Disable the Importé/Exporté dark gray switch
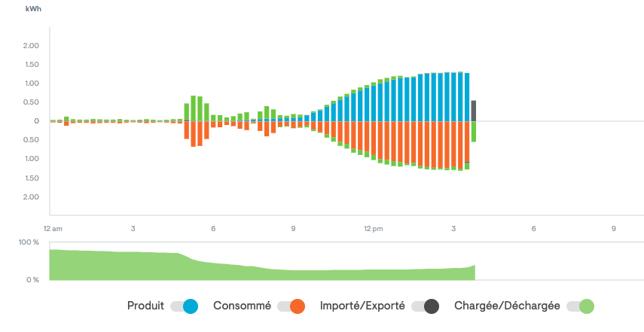This screenshot has width=644, height=332. [426, 306]
